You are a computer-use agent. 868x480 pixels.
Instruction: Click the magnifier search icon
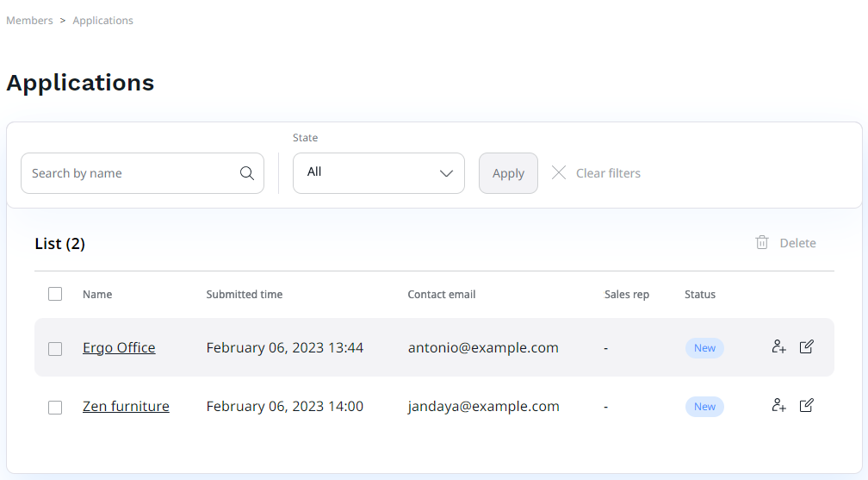[247, 173]
